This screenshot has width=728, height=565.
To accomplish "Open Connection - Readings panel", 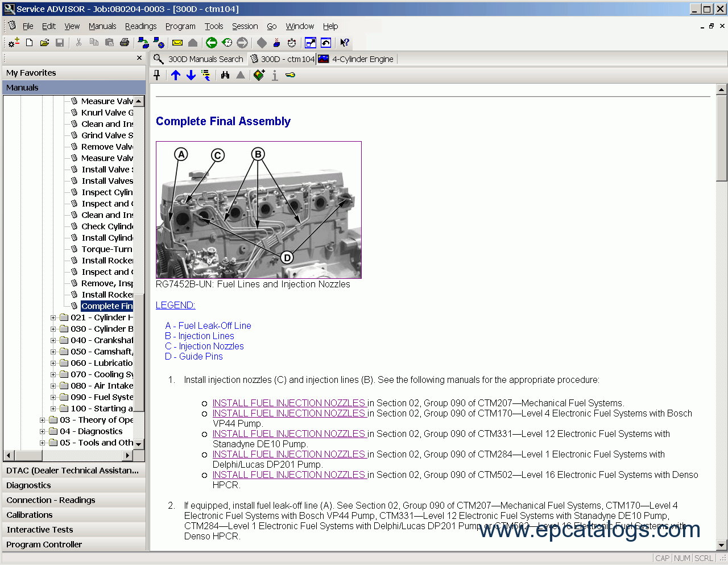I will pyautogui.click(x=74, y=500).
